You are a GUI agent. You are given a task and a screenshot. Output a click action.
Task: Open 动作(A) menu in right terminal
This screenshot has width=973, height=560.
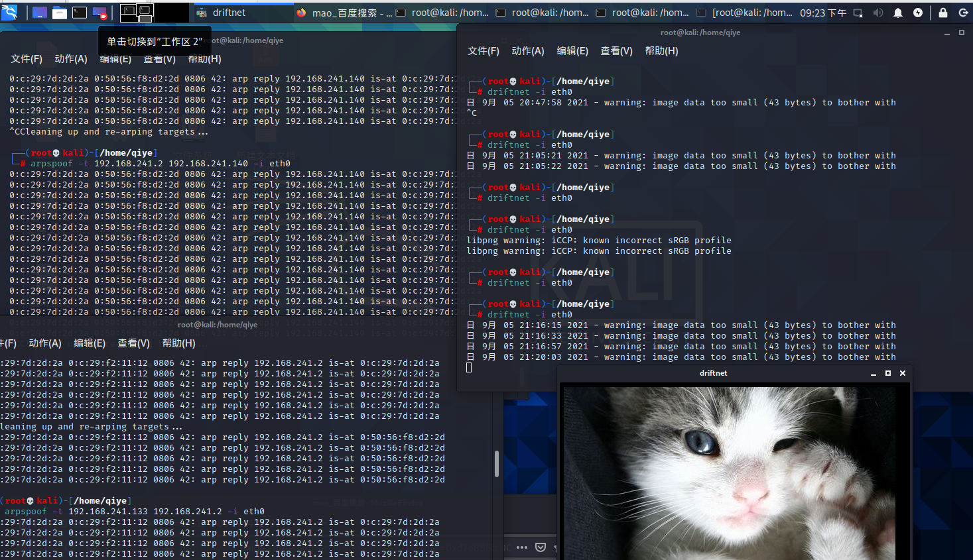528,51
